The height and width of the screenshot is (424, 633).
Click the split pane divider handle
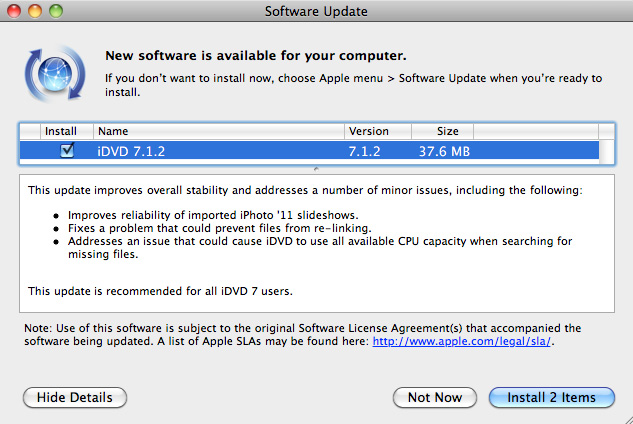[x=316, y=170]
